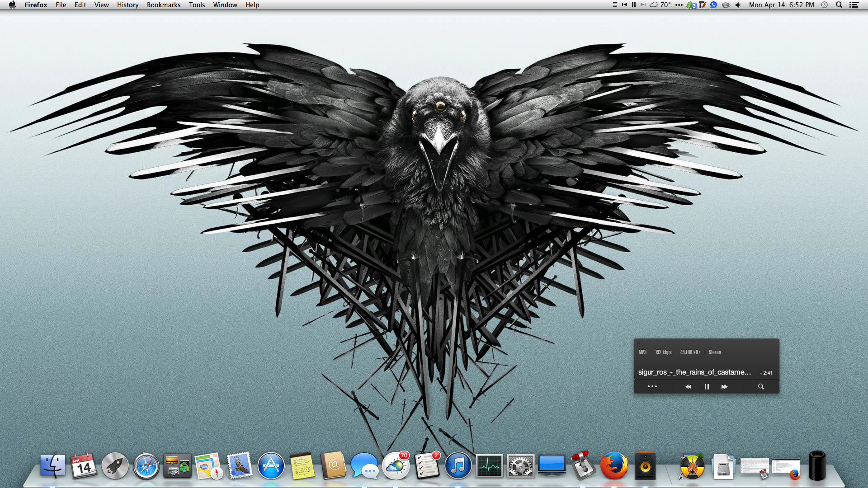
Task: Open the blue phone bubble menu bar icon
Action: point(713,5)
